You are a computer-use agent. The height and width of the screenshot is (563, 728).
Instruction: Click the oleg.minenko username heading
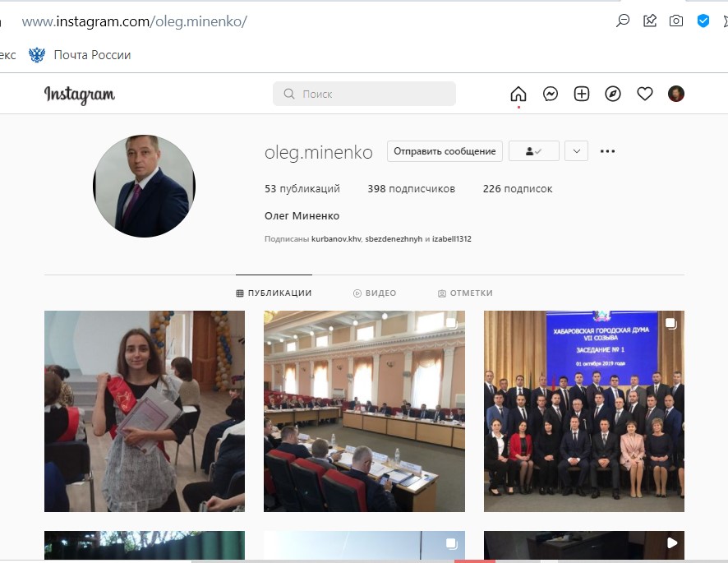[x=319, y=152]
